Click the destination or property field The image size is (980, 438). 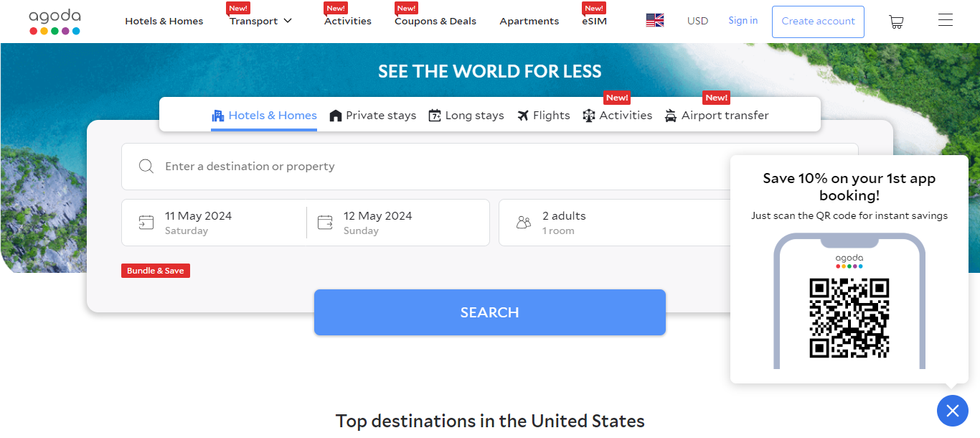pyautogui.click(x=430, y=167)
